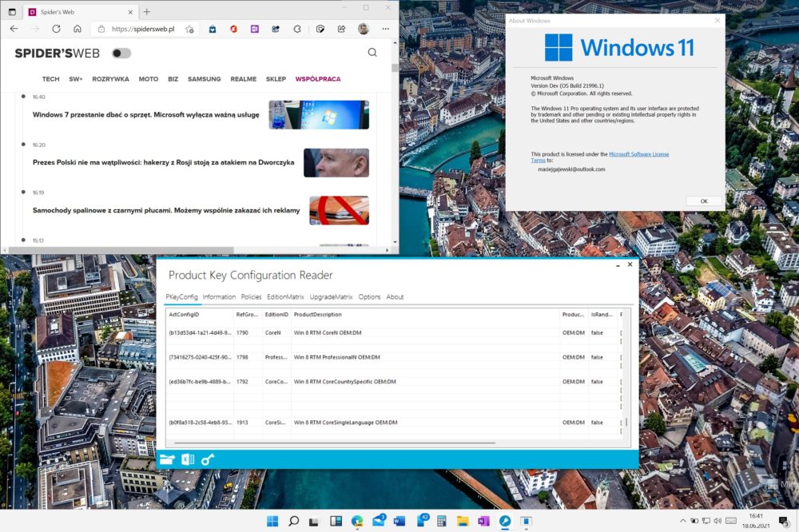Open the About tab in Product Key Reader
Viewport: 799px width, 532px height.
point(395,296)
